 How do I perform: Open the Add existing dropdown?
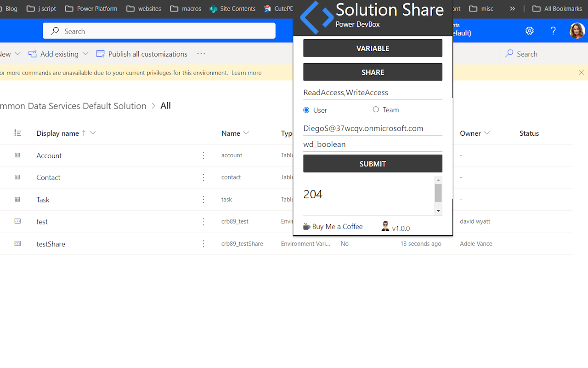pos(85,54)
